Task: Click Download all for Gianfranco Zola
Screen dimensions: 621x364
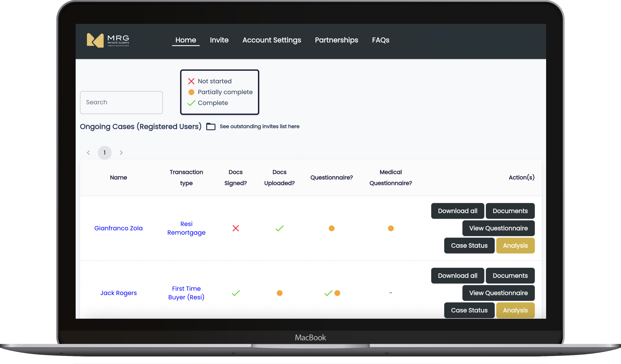Action: click(457, 211)
